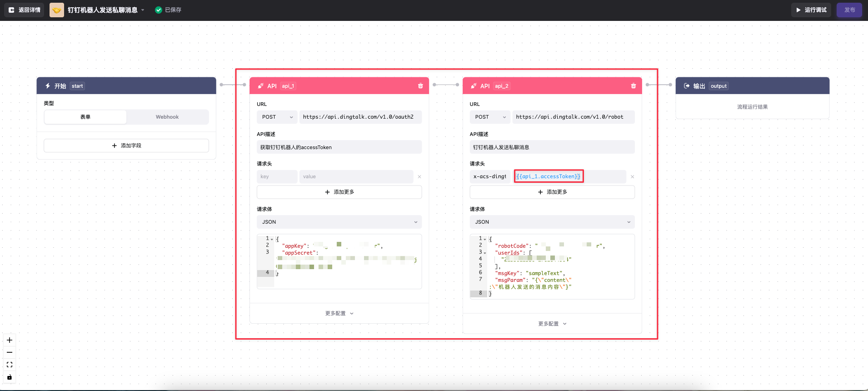
Task: Open the POST method dropdown in api_1
Action: 277,117
